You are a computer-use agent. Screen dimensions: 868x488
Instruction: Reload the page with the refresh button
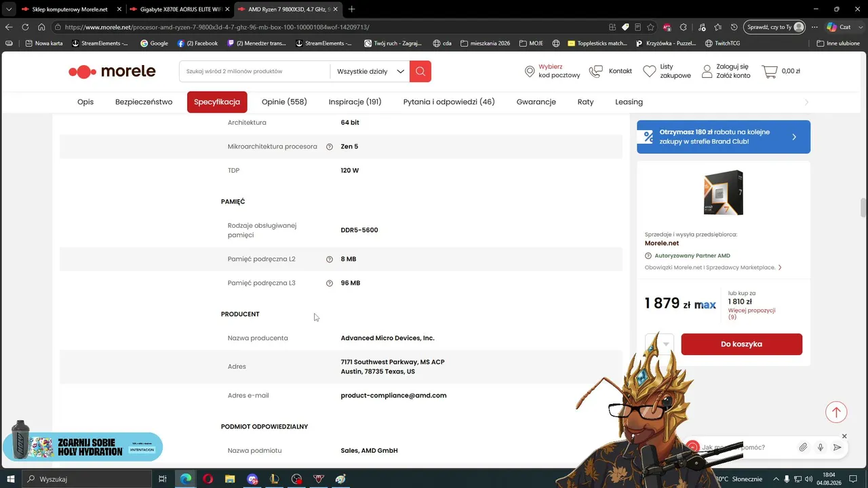(25, 27)
